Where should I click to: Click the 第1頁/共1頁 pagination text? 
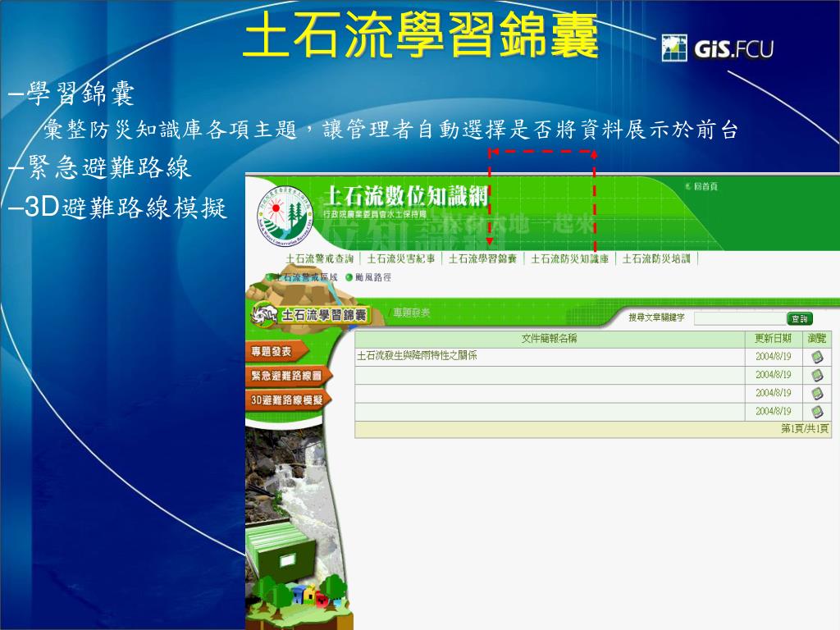[805, 428]
